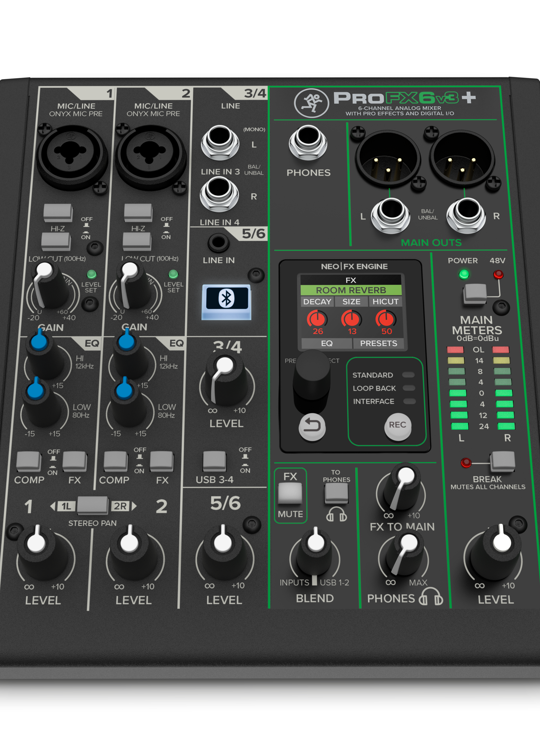Viewport: 540px width, 756px height.
Task: Click the LINE IN 3 left jack
Action: point(220,143)
